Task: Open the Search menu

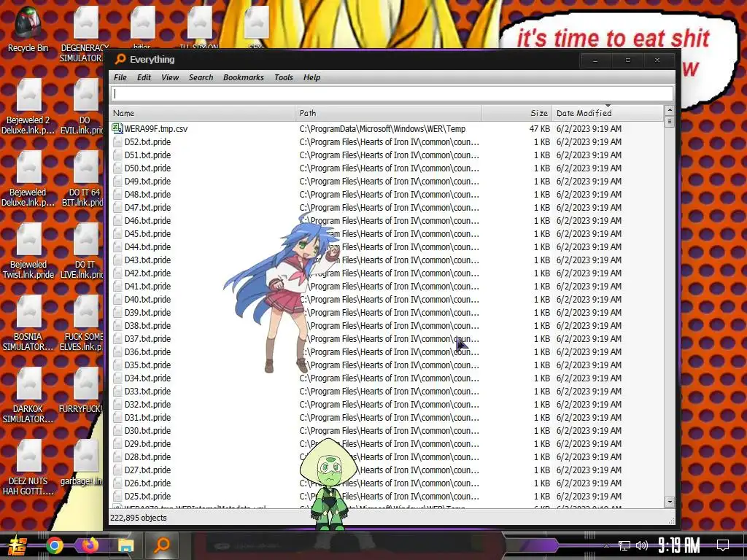Action: tap(201, 77)
